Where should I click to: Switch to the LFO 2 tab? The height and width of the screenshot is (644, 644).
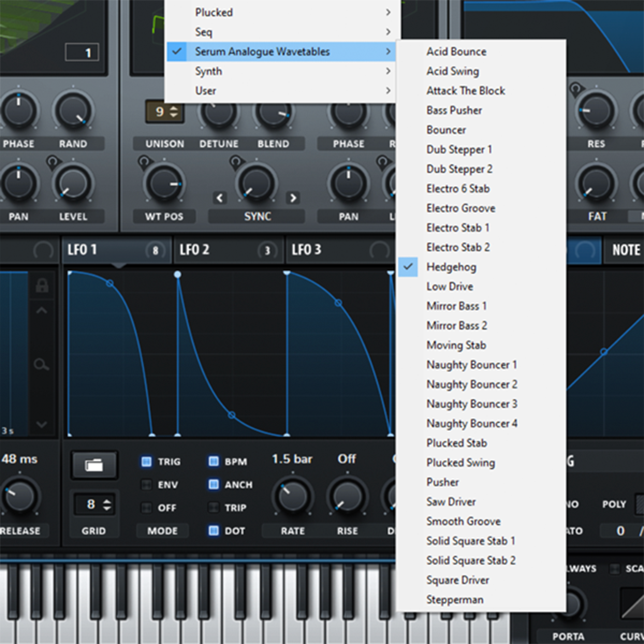tap(229, 250)
